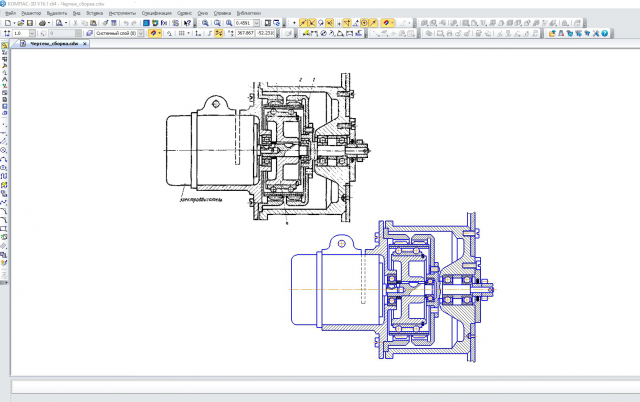Screen dimensions: 640x402
Task: Toggle the Geometry panel icon atop left sidebar
Action: pos(4,45)
